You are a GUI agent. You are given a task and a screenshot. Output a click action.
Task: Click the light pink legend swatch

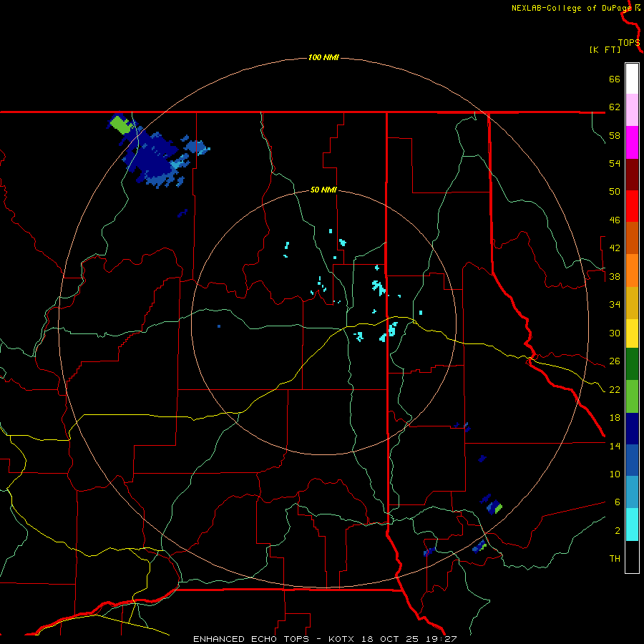pyautogui.click(x=632, y=110)
